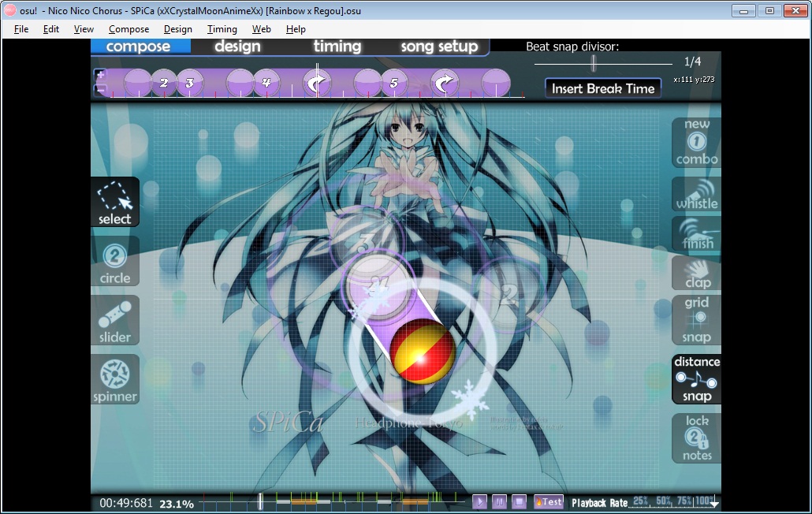
Task: Select faded hit circle 2 on playfield
Action: [x=509, y=294]
